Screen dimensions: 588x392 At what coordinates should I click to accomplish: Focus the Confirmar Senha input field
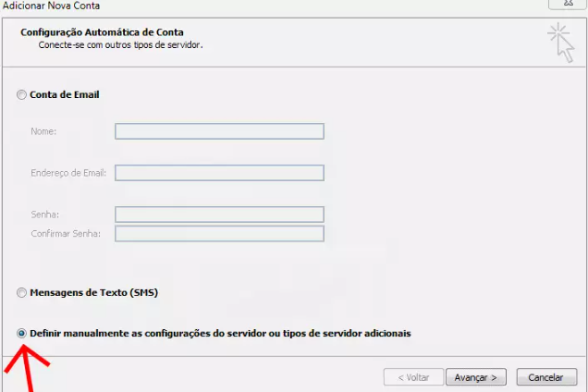coord(219,233)
